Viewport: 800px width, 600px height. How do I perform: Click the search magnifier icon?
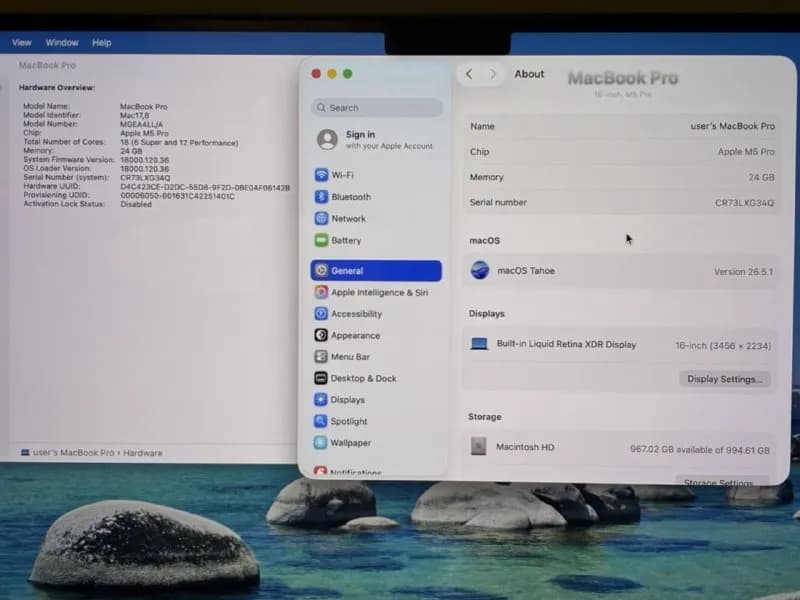[321, 108]
